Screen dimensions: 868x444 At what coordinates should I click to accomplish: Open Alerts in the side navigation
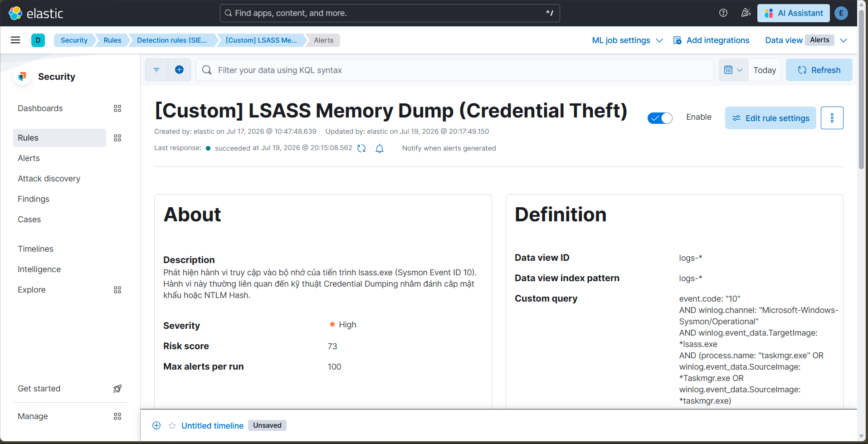(x=29, y=158)
